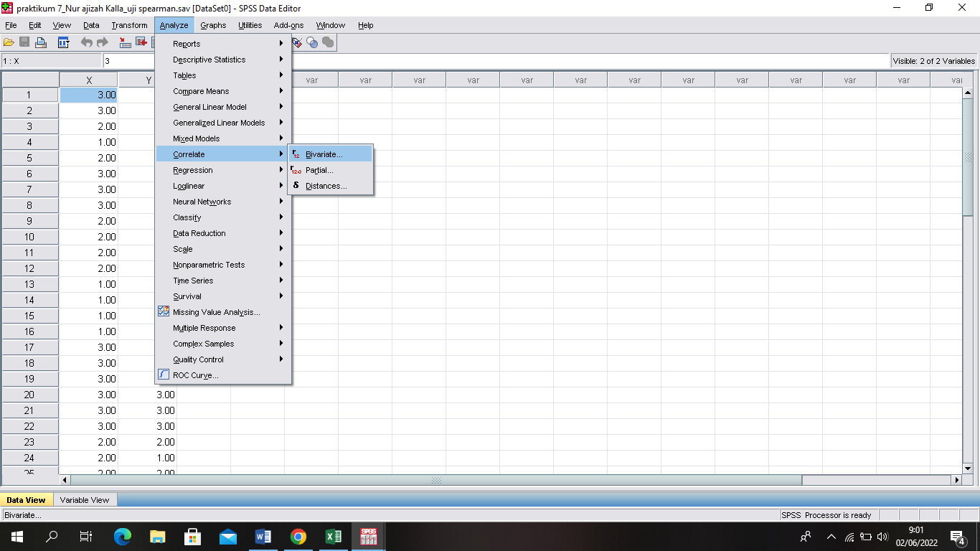
Task: Click the Use Sets toolbar icon
Action: [x=313, y=42]
